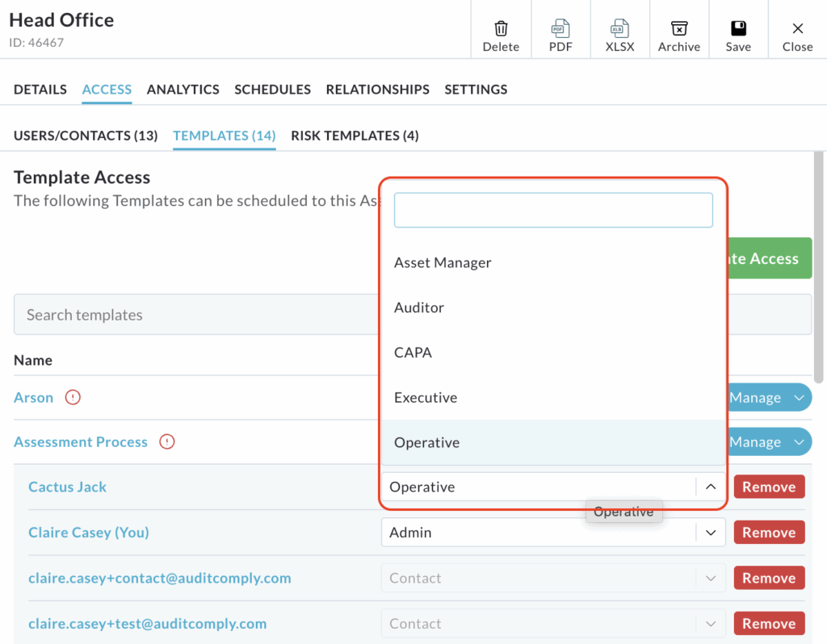Collapse the Cactus Jack role dropdown

pos(711,487)
